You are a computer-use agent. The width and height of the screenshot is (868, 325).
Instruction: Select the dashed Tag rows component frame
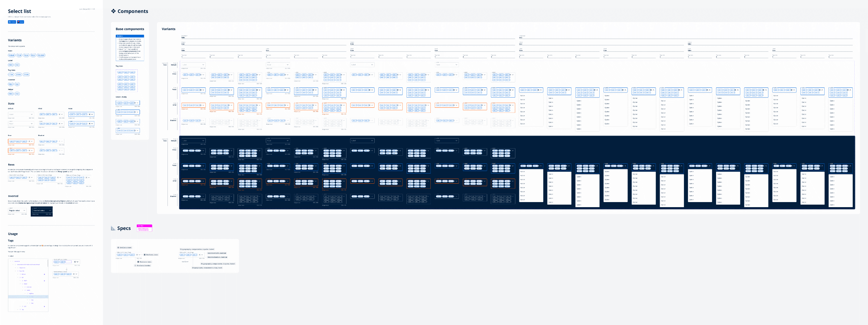[x=127, y=81]
